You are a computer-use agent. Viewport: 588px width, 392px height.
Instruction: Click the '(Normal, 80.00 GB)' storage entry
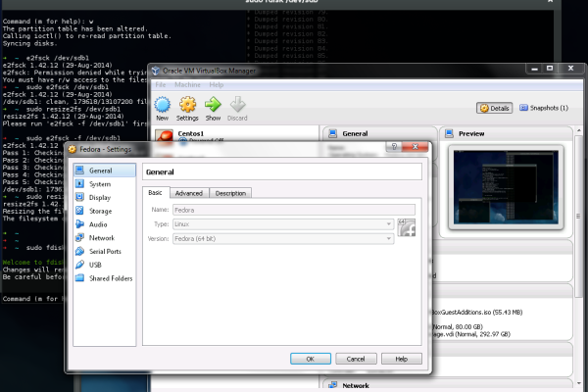click(x=458, y=326)
